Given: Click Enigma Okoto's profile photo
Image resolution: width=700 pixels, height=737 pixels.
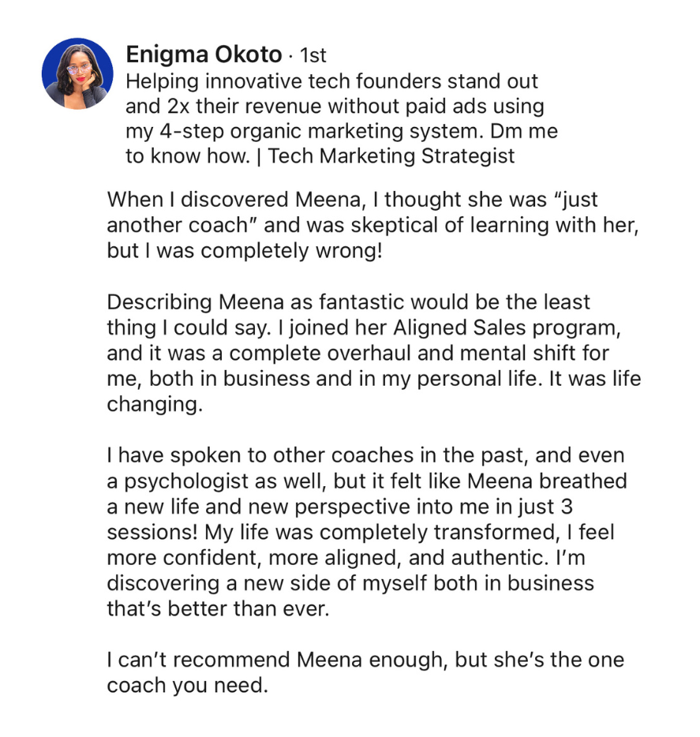Looking at the screenshot, I should coord(77,73).
